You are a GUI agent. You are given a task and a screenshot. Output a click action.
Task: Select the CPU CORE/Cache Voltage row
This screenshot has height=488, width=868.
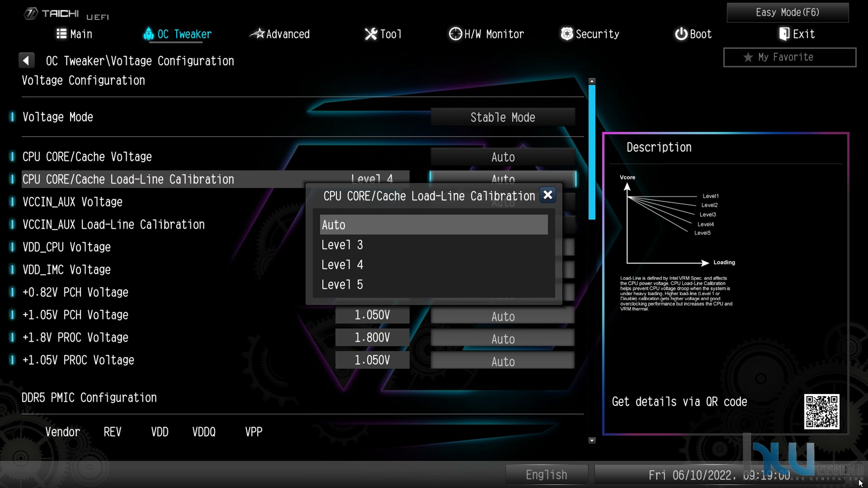87,157
